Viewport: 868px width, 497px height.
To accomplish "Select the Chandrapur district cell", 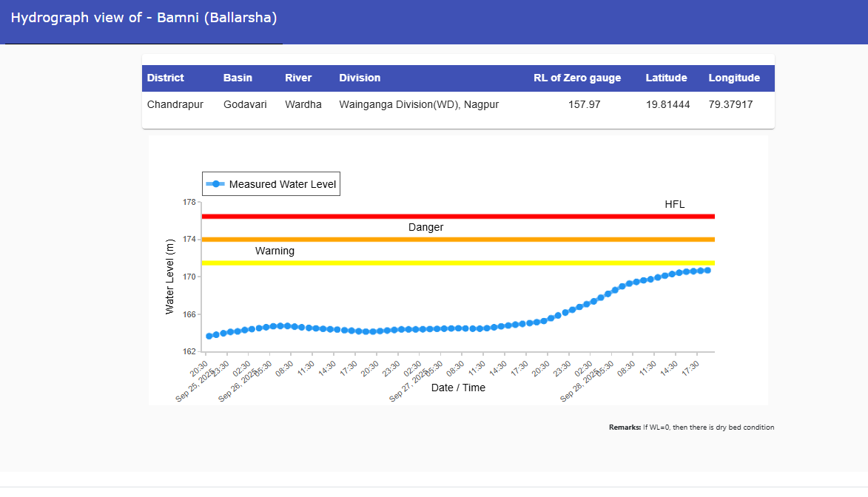I will click(x=175, y=104).
